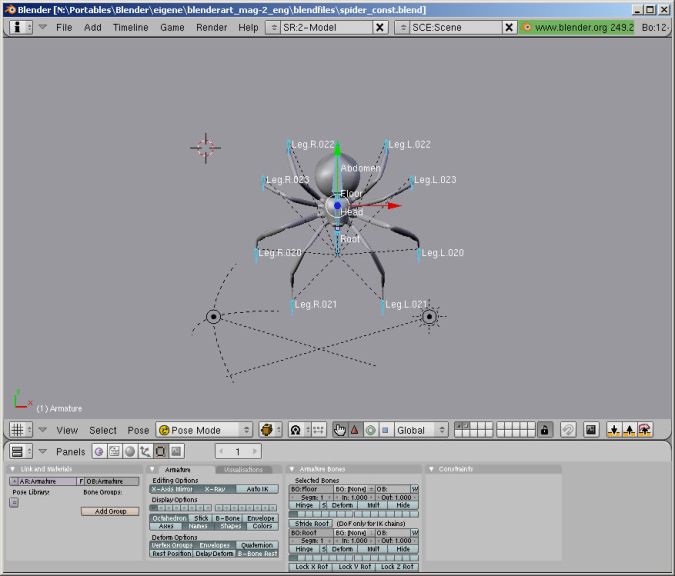The height and width of the screenshot is (576, 675).
Task: Open the Scene panels image icon
Action: coord(176,451)
